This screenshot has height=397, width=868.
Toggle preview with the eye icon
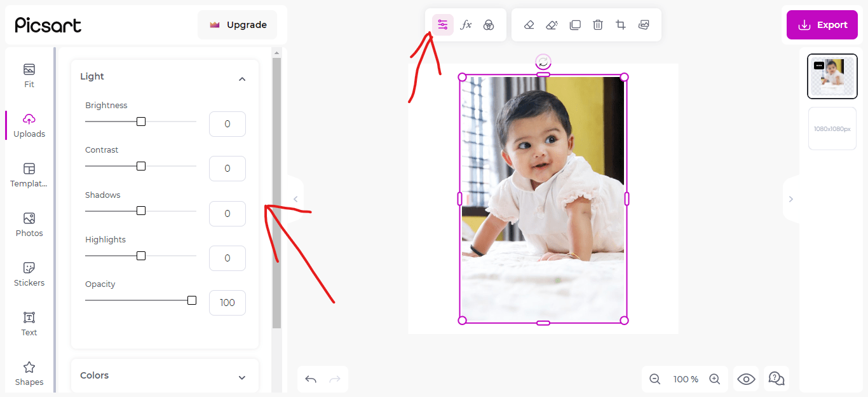(746, 379)
